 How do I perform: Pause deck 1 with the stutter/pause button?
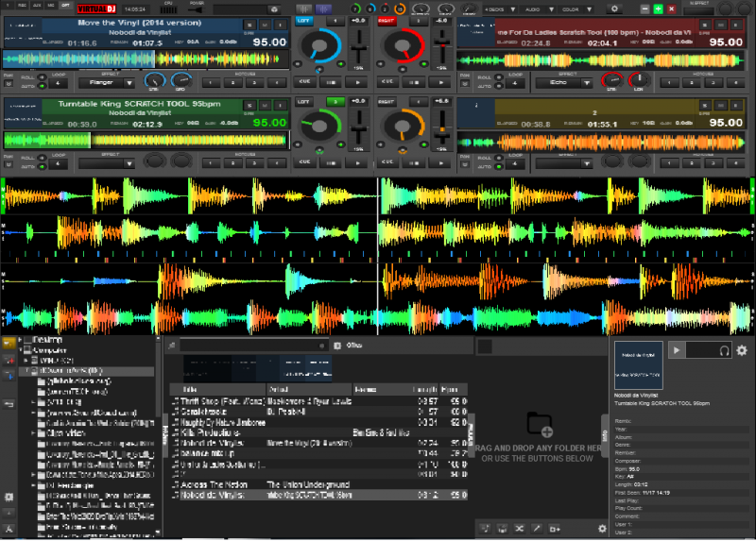tap(331, 82)
